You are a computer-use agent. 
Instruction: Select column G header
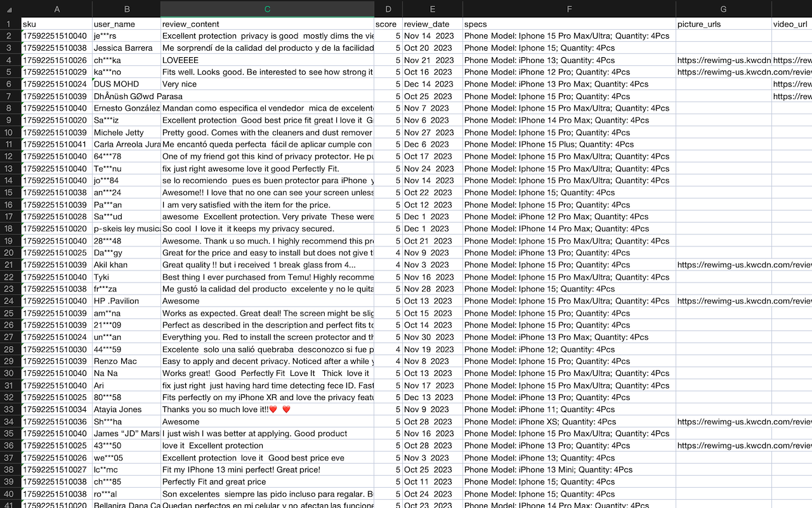pyautogui.click(x=724, y=9)
